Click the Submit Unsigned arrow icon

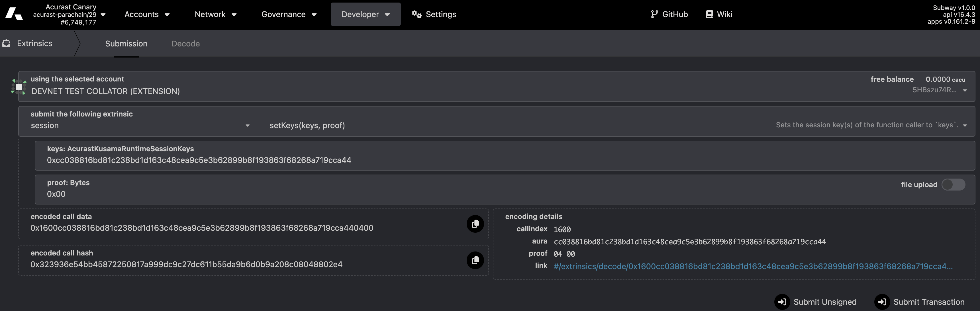[x=782, y=302]
